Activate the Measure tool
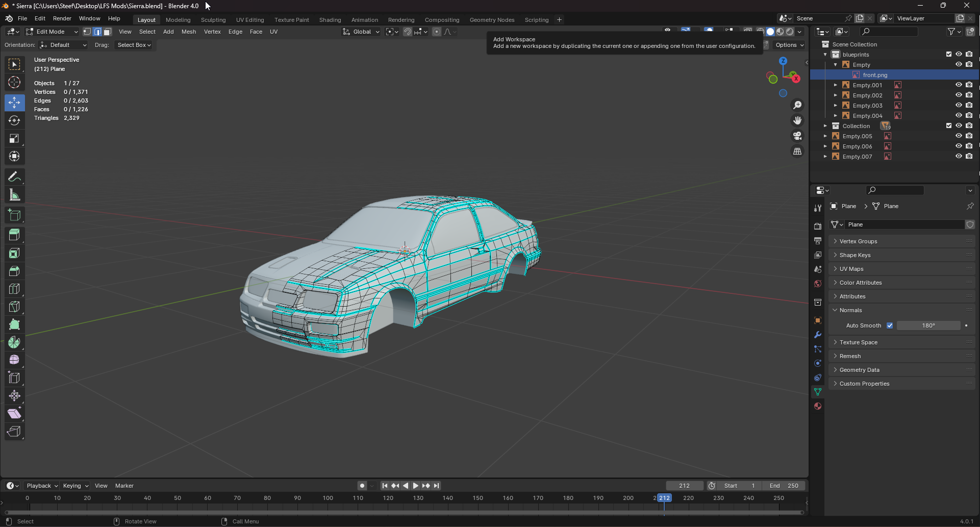Screen dimensions: 980x527 pyautogui.click(x=14, y=195)
